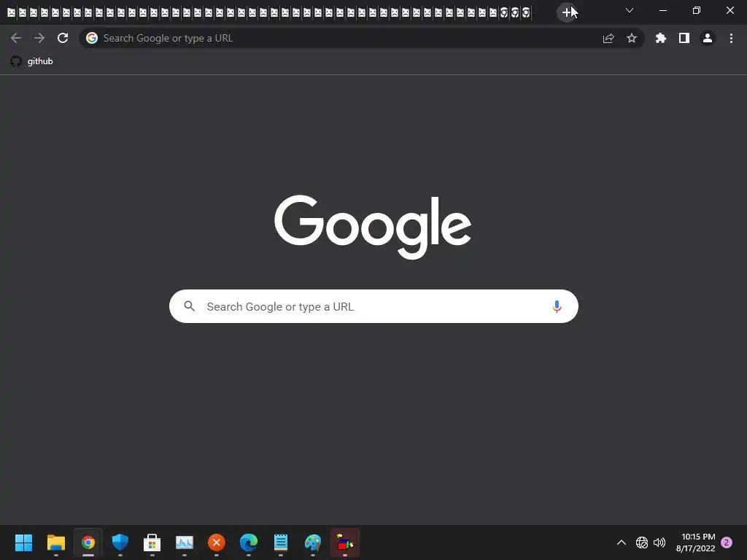
Task: Open the Windows Start menu
Action: [x=23, y=542]
